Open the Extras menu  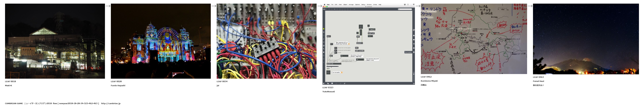[375, 4]
